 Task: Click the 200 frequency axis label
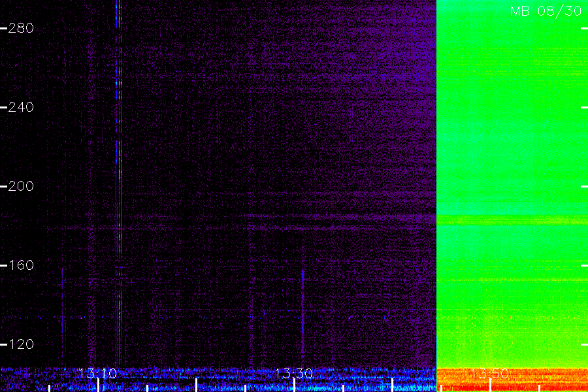pos(21,186)
